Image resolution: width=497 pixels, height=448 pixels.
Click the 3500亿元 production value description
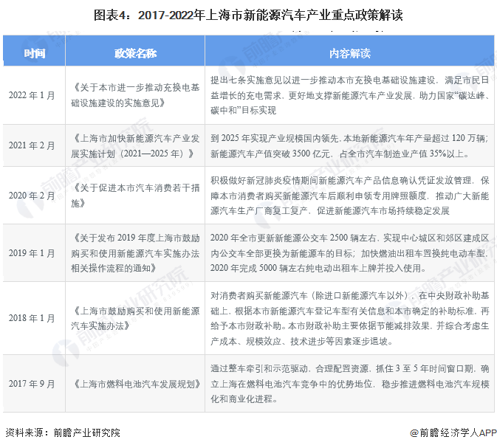pyautogui.click(x=350, y=145)
